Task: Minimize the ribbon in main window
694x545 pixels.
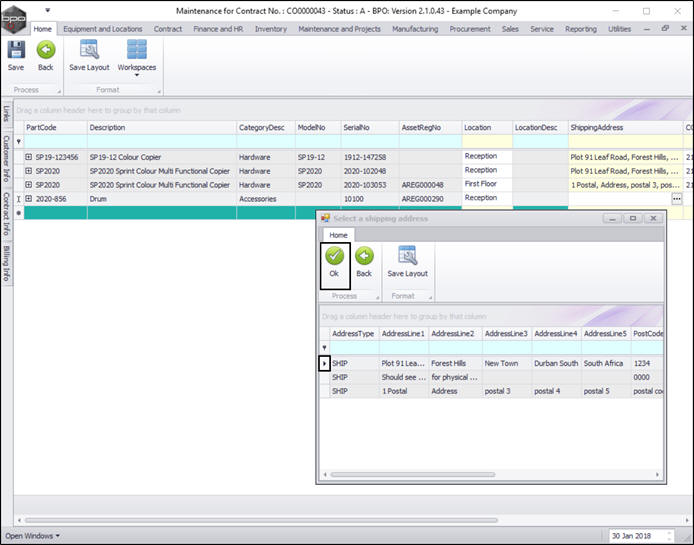Action: [647, 29]
